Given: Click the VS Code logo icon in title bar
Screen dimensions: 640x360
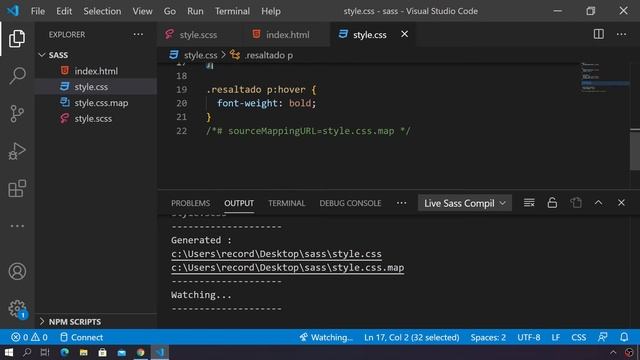Looking at the screenshot, I should tap(13, 11).
